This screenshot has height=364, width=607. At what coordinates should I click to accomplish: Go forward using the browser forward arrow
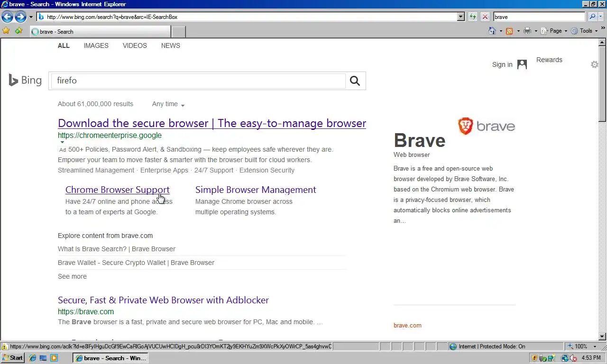click(20, 17)
